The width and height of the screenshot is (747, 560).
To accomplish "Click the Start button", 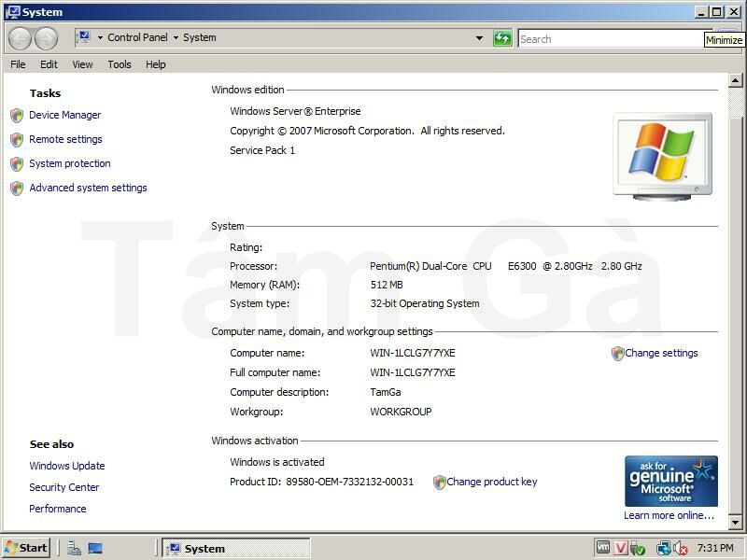I will [27, 548].
